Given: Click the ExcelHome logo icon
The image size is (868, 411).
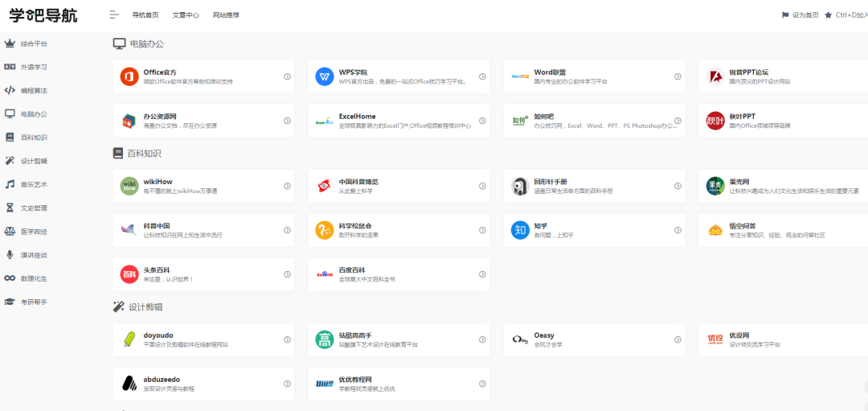Looking at the screenshot, I should [x=325, y=121].
